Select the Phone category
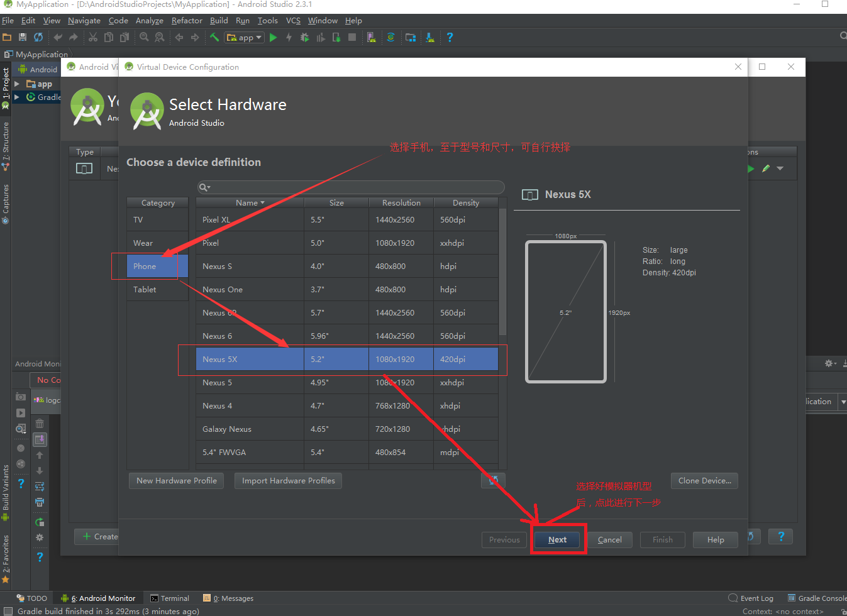This screenshot has height=616, width=847. [x=157, y=266]
